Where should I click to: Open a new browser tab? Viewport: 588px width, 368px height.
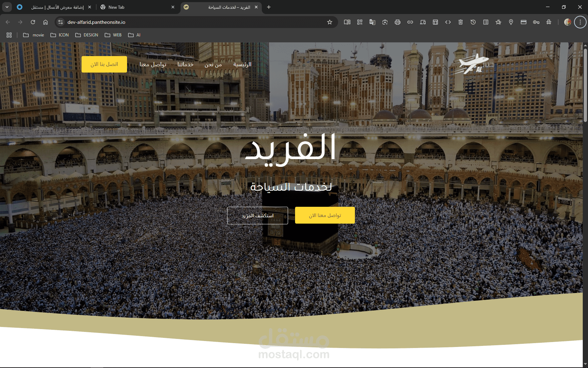(269, 7)
